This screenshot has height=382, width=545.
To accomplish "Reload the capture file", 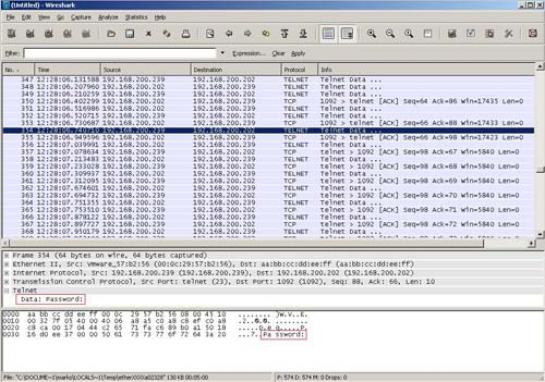I will click(x=167, y=34).
